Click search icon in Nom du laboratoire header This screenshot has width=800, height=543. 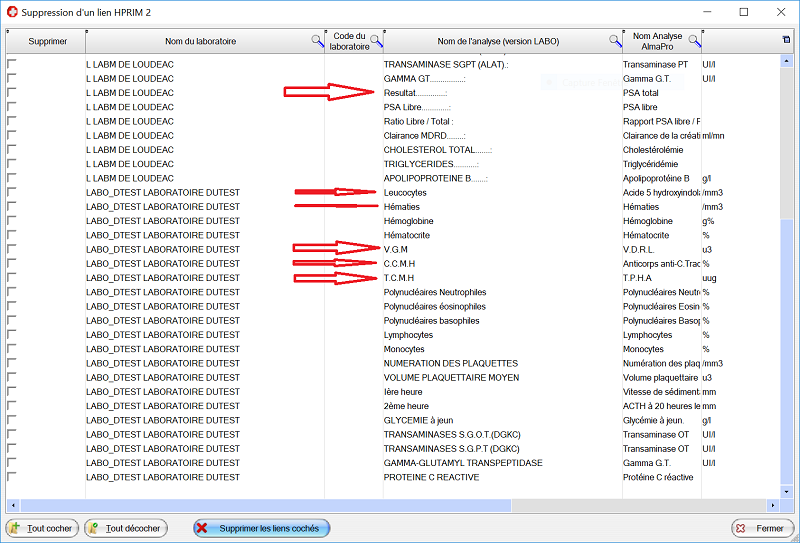[x=317, y=41]
